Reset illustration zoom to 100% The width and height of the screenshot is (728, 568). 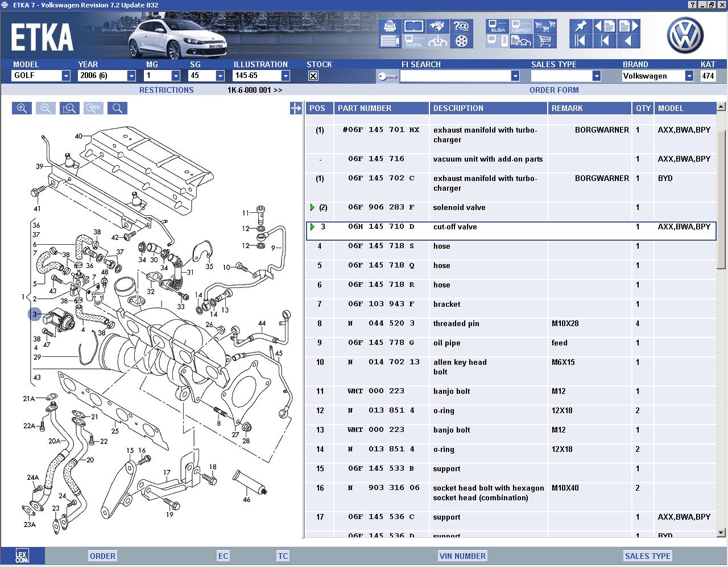(x=94, y=108)
